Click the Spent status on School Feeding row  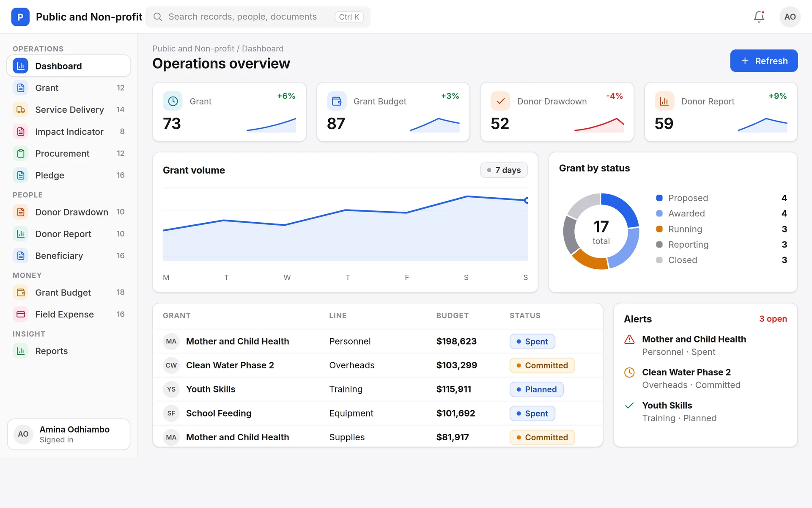pos(532,413)
